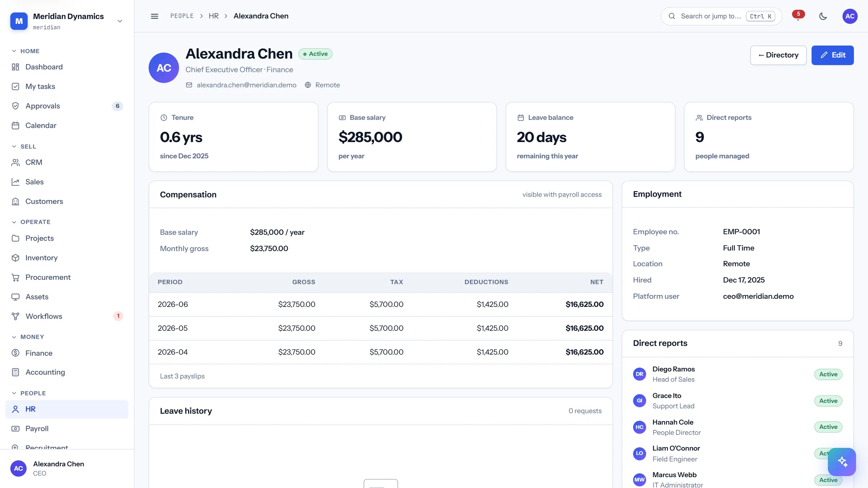Collapse the HOME section
Viewport: 868px width, 488px height.
click(x=25, y=51)
